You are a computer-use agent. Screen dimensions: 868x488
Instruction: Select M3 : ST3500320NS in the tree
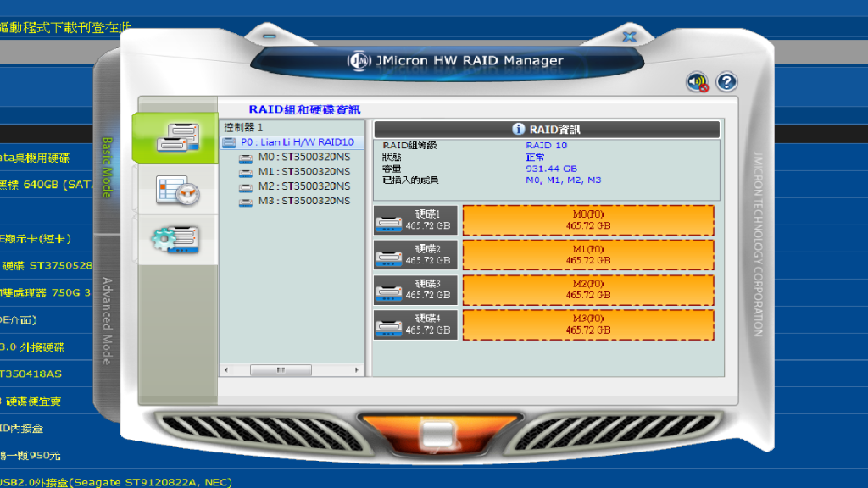click(304, 201)
